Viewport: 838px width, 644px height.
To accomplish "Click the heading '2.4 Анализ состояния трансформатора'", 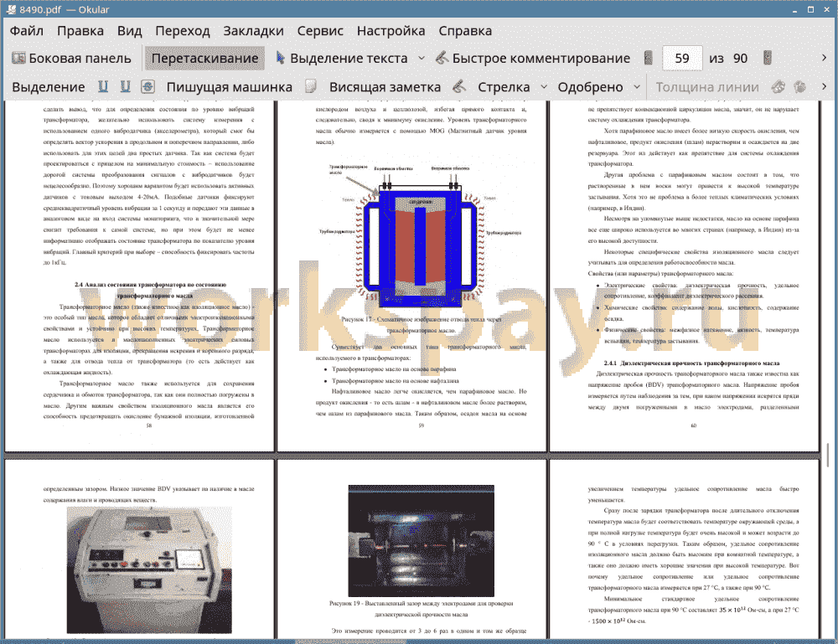I will [150, 290].
